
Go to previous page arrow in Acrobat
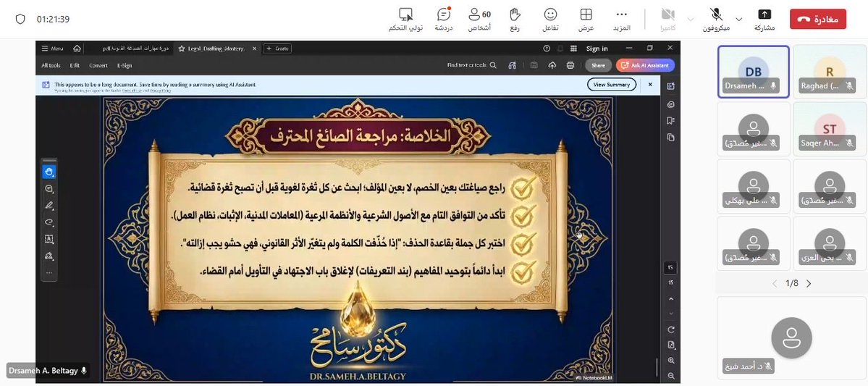pyautogui.click(x=671, y=298)
